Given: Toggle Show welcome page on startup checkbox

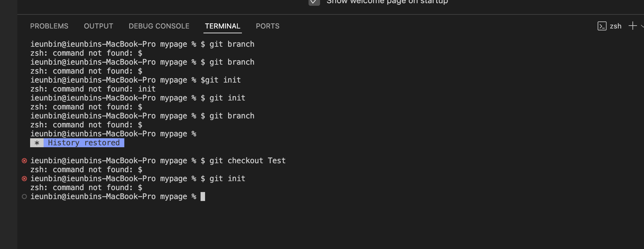Looking at the screenshot, I should (x=314, y=2).
